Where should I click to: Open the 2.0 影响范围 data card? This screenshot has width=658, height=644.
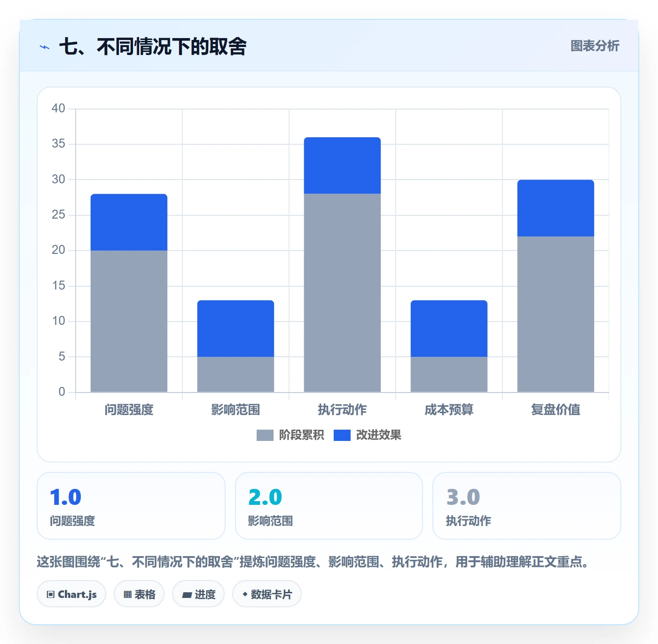[329, 506]
